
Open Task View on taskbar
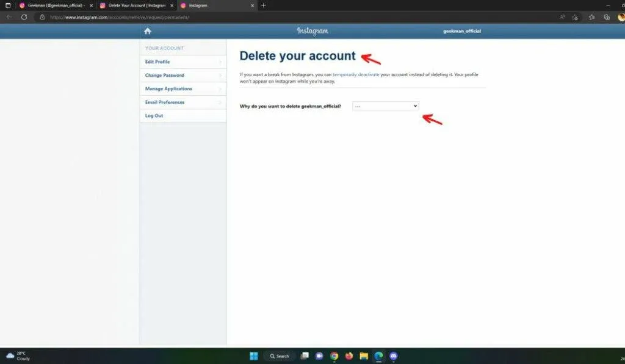tap(305, 355)
